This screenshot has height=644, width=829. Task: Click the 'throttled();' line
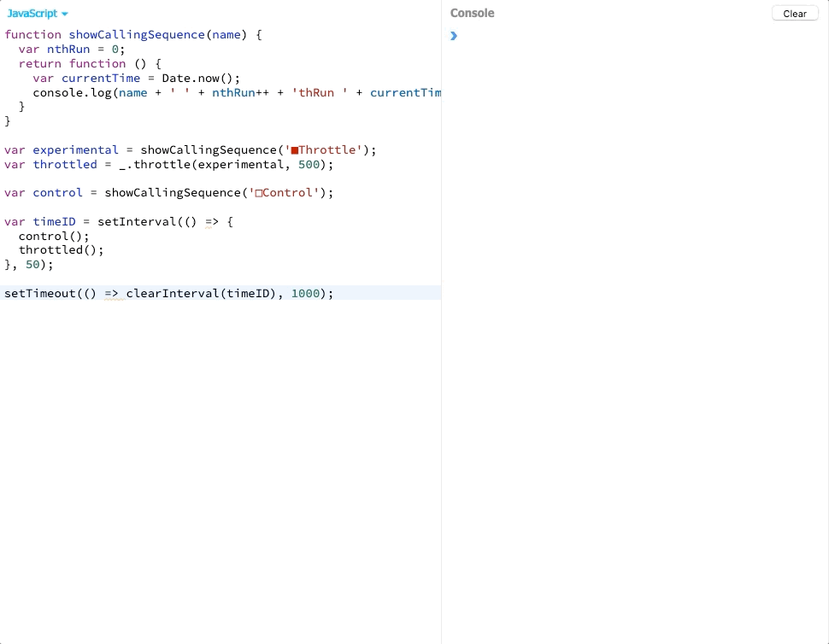[x=62, y=250]
